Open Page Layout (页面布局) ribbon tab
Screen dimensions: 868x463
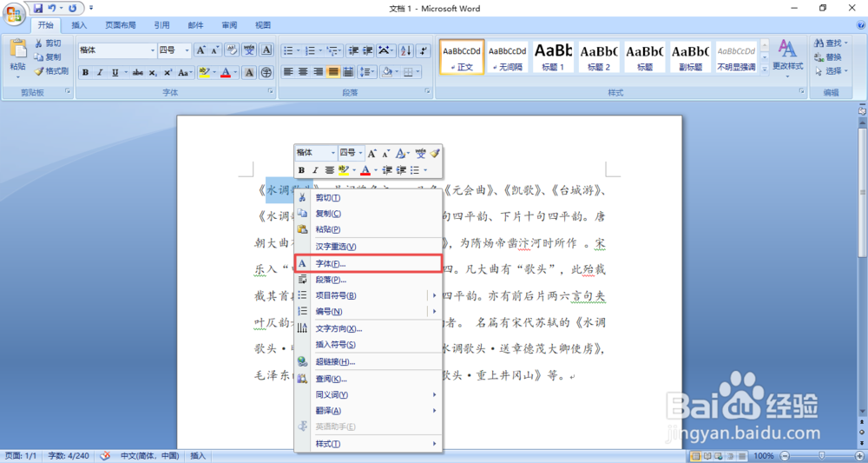121,25
